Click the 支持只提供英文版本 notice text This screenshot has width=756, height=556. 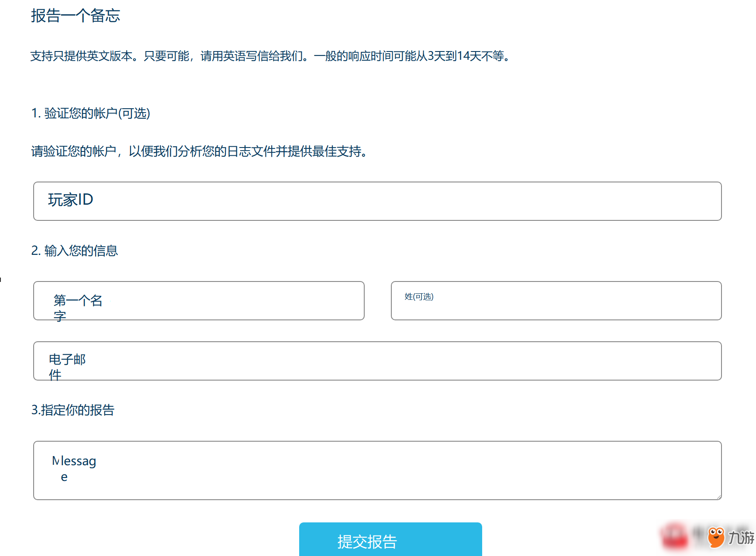pos(270,56)
